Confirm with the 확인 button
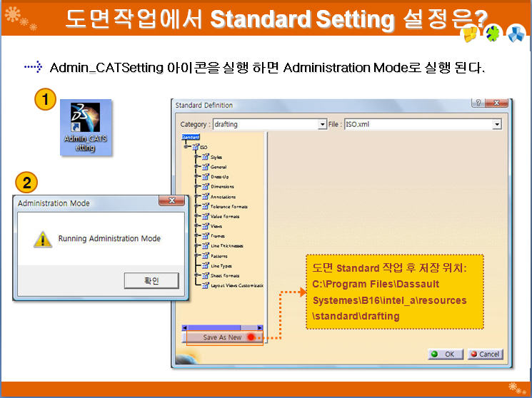Image resolution: width=532 pixels, height=398 pixels. pos(151,281)
